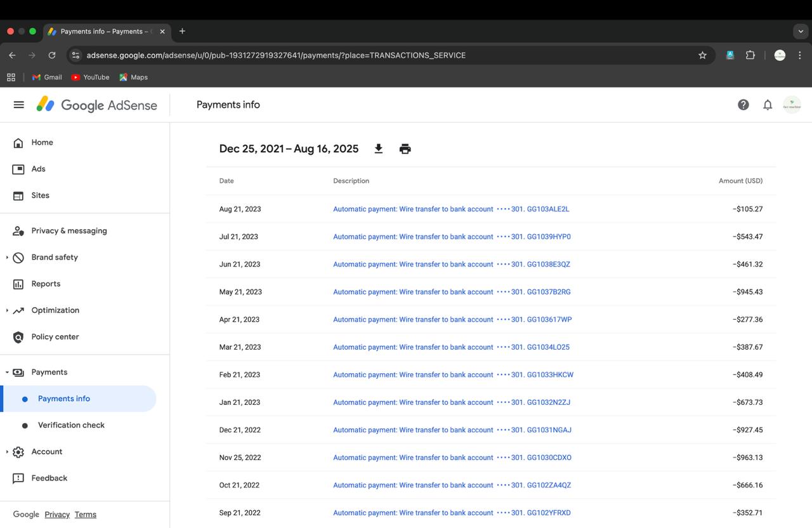This screenshot has width=812, height=528.
Task: Reload the page in Chrome
Action: pos(52,55)
